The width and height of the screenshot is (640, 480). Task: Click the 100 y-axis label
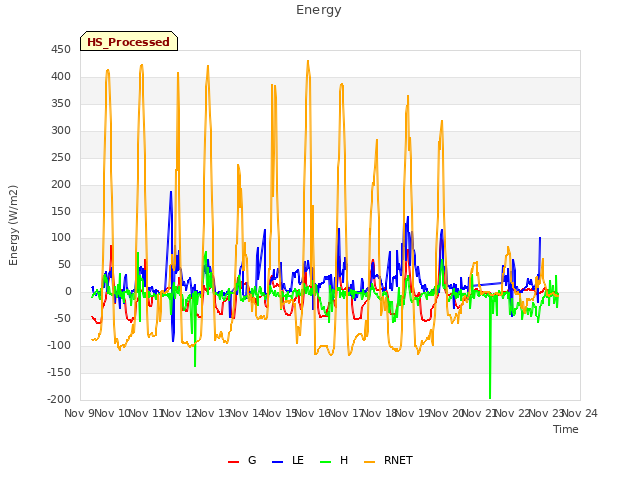(61, 238)
